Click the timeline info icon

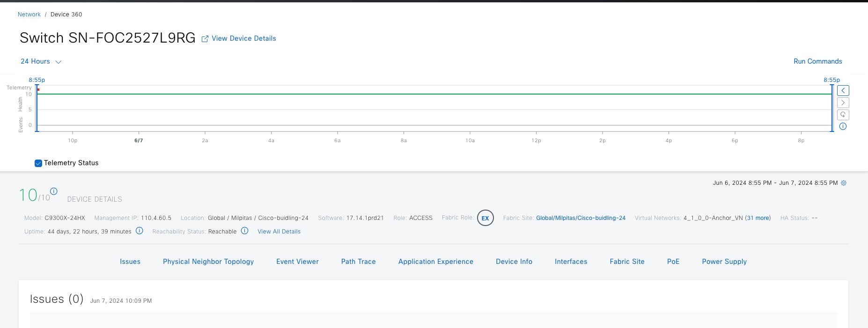843,126
